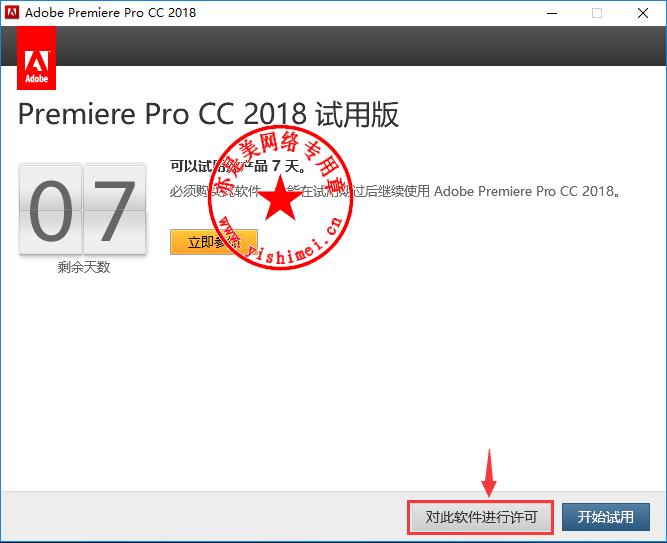Click the gray purchase requirement description text
Viewport: 667px width, 543px height.
pyautogui.click(x=394, y=191)
